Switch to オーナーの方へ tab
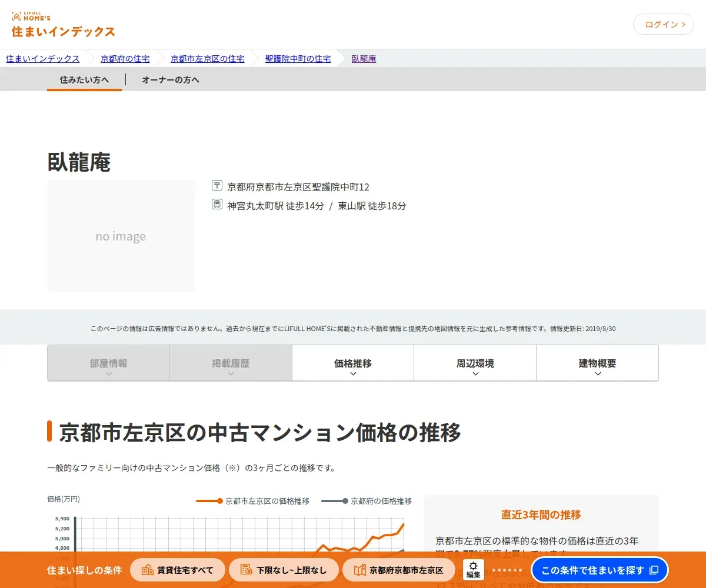The width and height of the screenshot is (706, 588). [171, 79]
